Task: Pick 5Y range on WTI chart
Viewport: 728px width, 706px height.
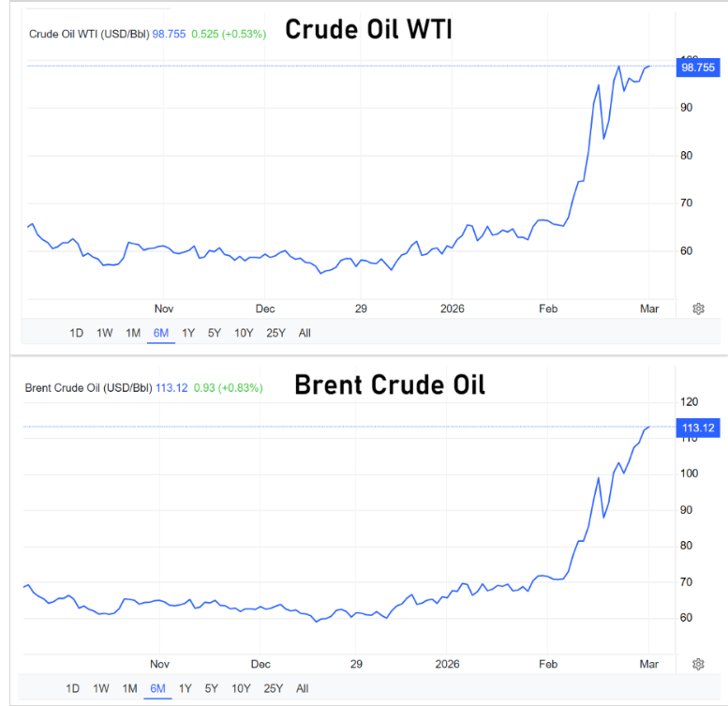Action: pos(215,332)
